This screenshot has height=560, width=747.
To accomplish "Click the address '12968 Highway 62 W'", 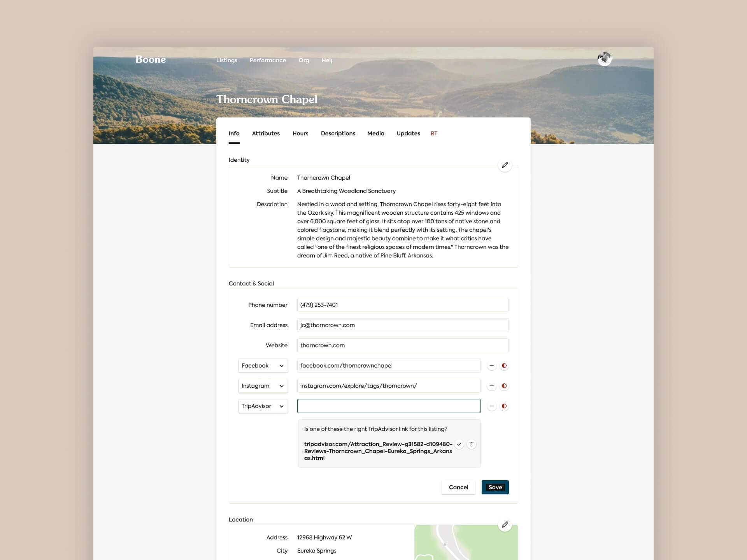I will coord(324,537).
